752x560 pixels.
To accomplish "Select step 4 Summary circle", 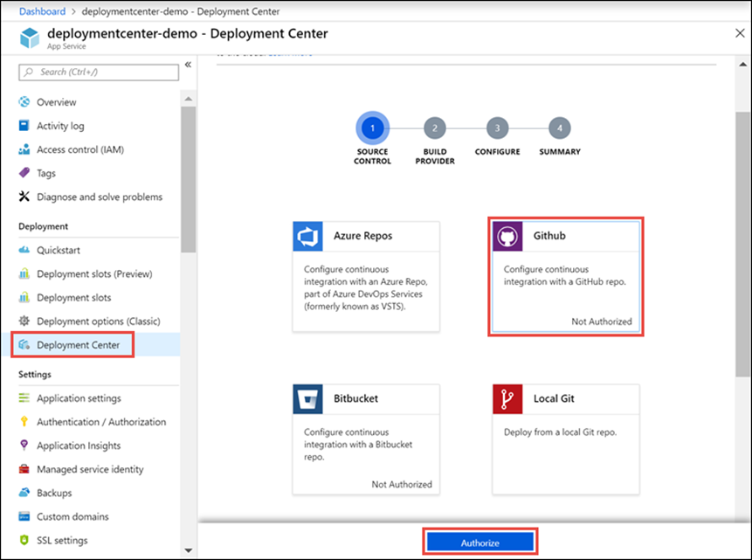I will pyautogui.click(x=560, y=128).
